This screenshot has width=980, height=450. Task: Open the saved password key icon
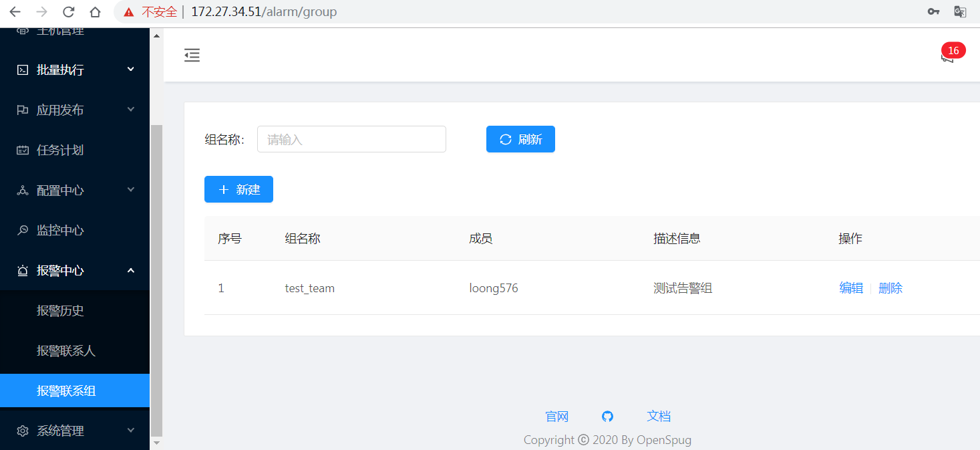click(934, 11)
